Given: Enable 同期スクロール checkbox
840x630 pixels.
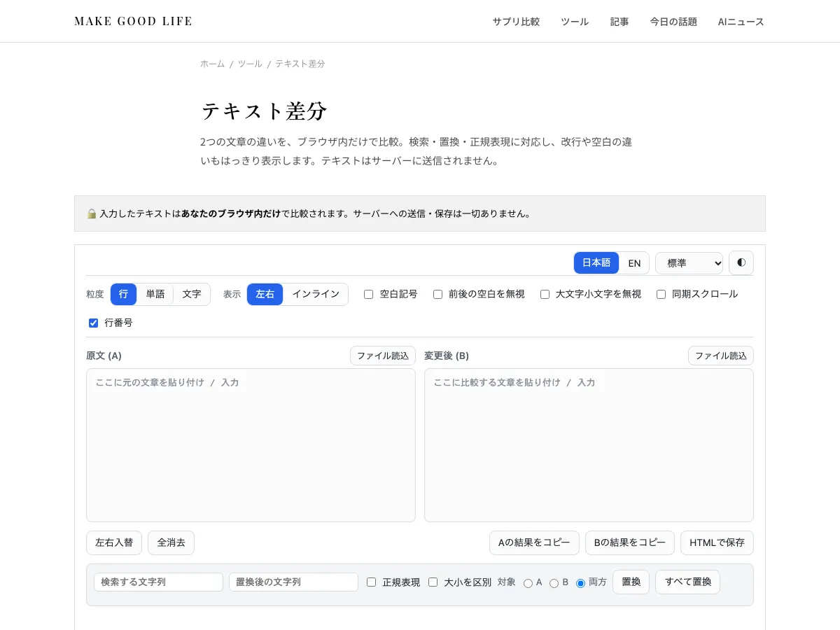Looking at the screenshot, I should tap(661, 295).
